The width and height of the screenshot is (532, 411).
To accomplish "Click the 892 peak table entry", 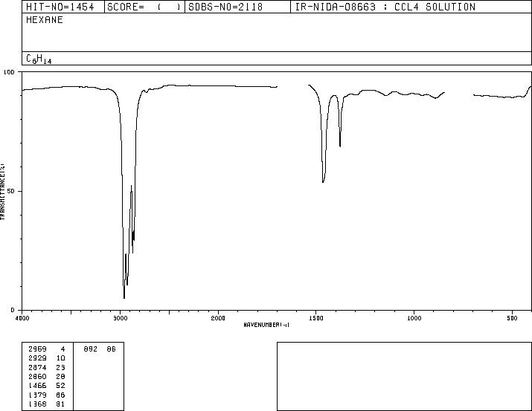I will (100, 349).
